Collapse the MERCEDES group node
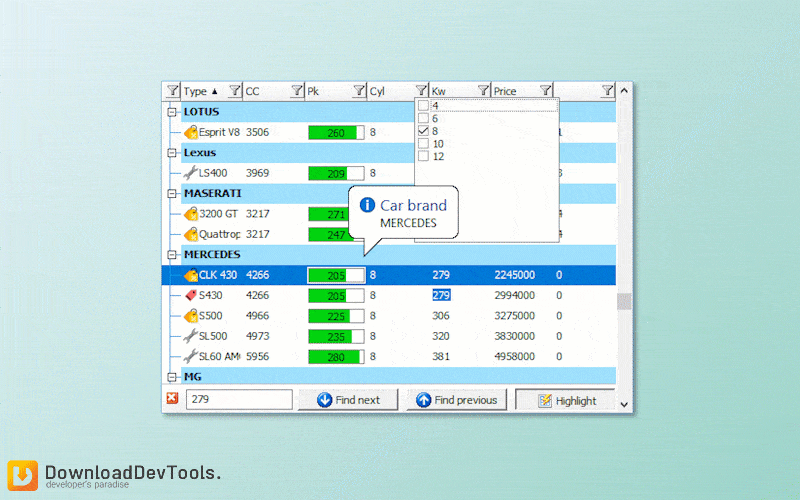This screenshot has height=500, width=800. pos(172,255)
